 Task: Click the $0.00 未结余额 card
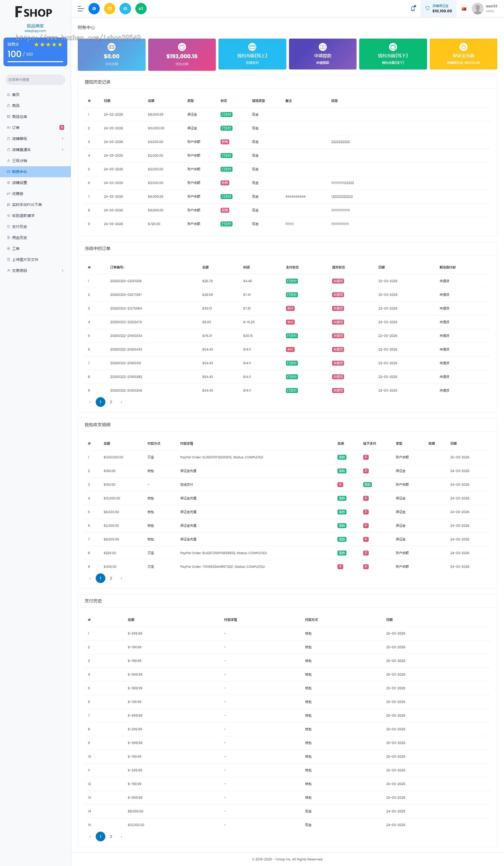[x=112, y=54]
